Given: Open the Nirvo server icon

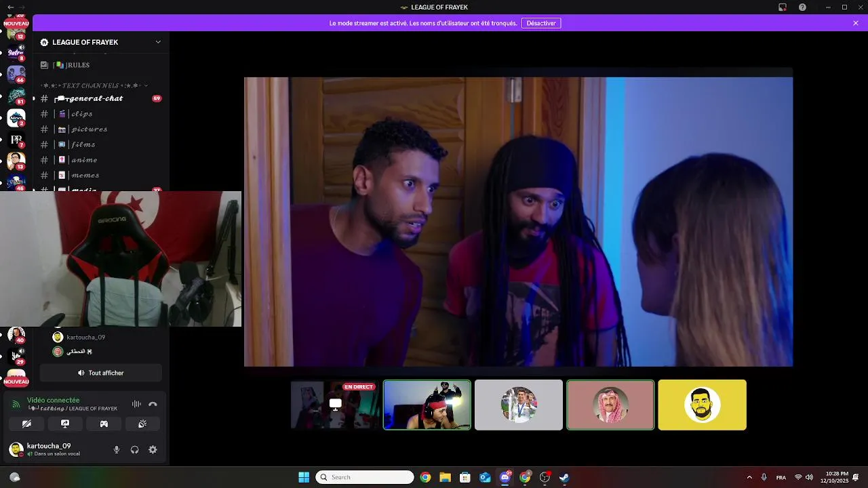Looking at the screenshot, I should 16,118.
